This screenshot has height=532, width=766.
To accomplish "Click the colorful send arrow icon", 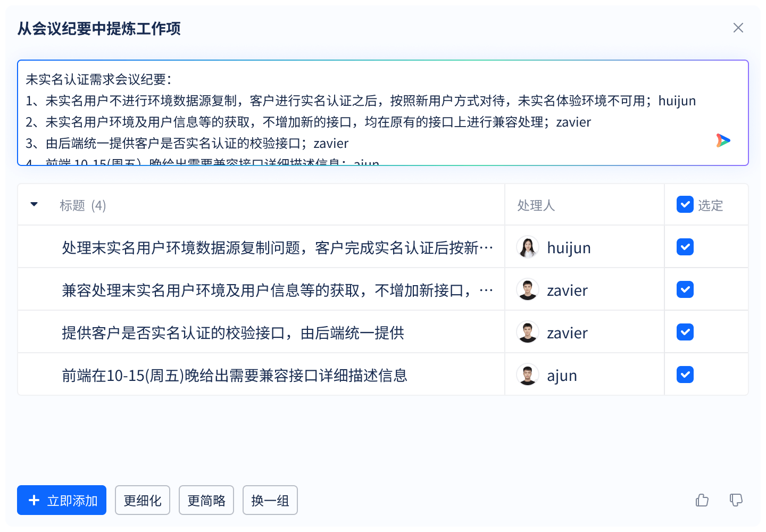I will [723, 140].
